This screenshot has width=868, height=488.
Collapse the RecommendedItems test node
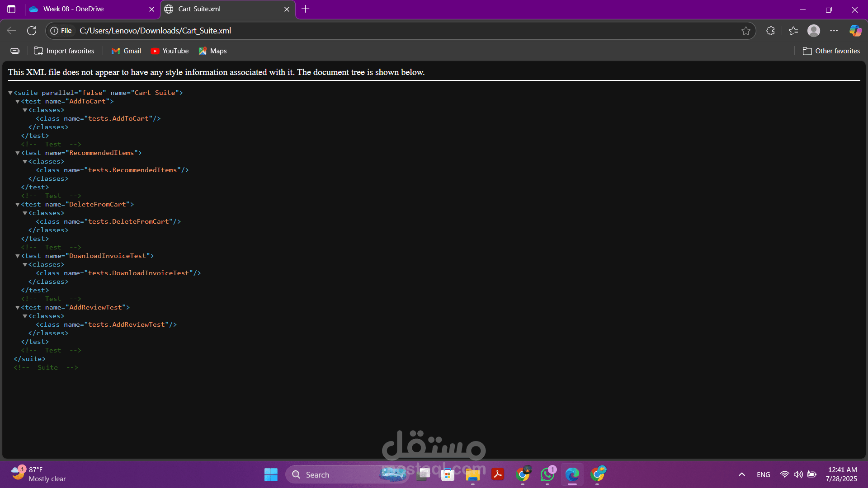coord(18,153)
